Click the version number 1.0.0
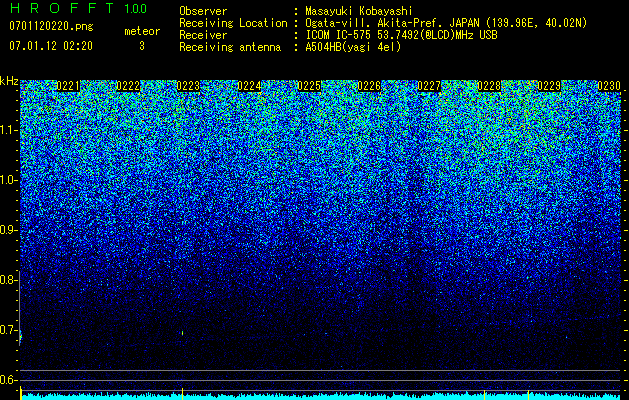The image size is (629, 400). [x=136, y=8]
